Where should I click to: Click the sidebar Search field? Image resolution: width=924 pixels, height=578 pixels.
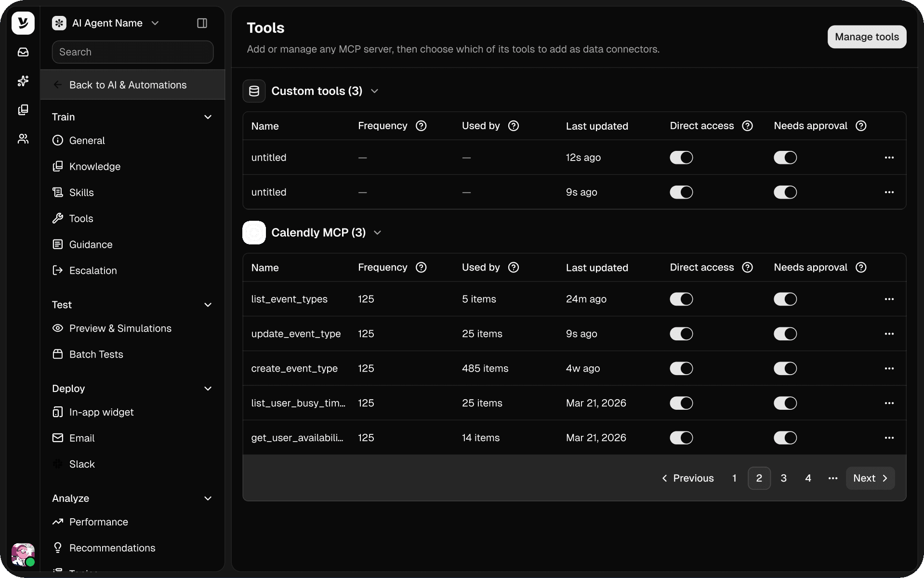point(132,52)
